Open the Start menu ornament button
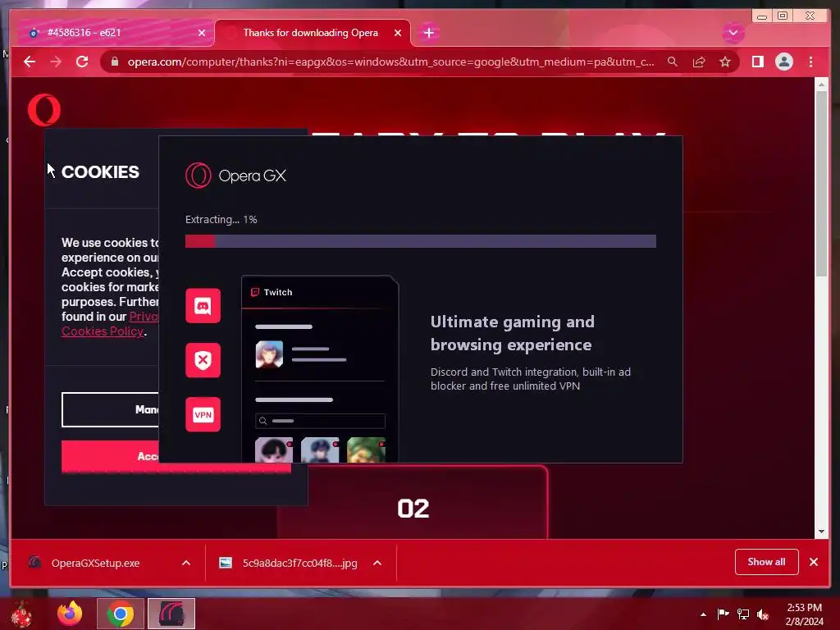Viewport: 840px width, 630px height. (x=21, y=614)
